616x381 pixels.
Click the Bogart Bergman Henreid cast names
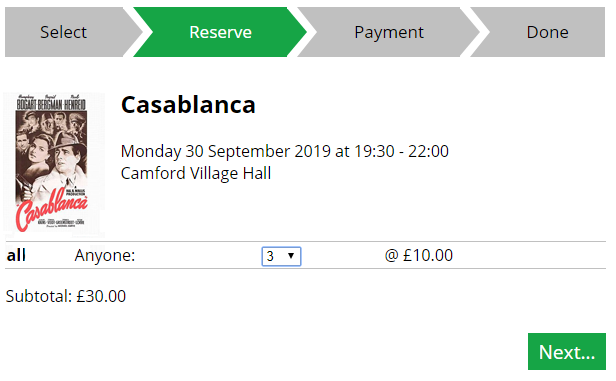[51, 103]
